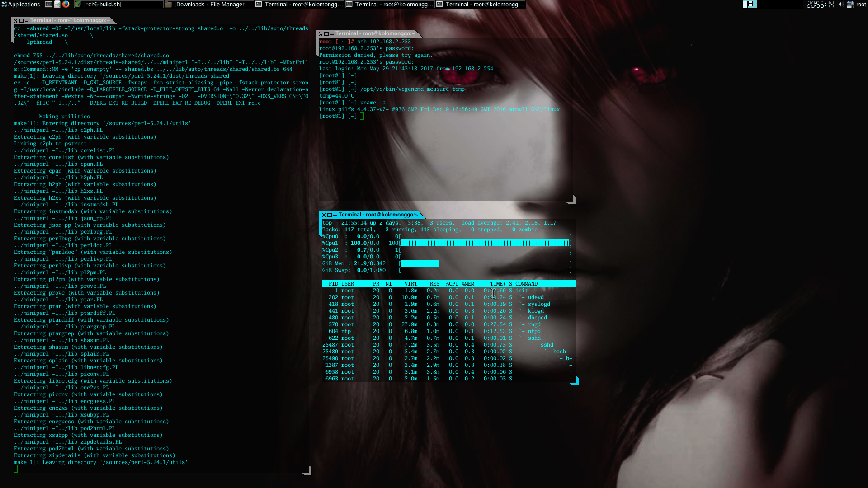
Task: Select the init process row
Action: (x=448, y=291)
